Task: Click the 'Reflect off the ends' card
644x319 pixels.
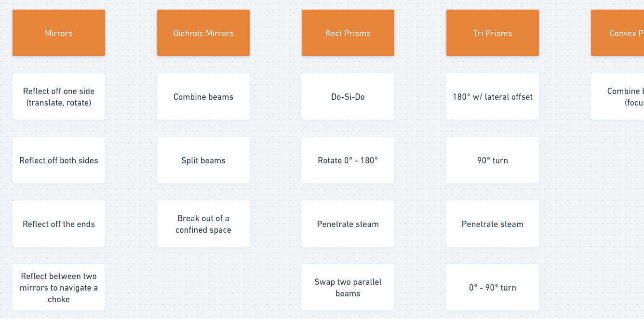Action: pos(59,224)
